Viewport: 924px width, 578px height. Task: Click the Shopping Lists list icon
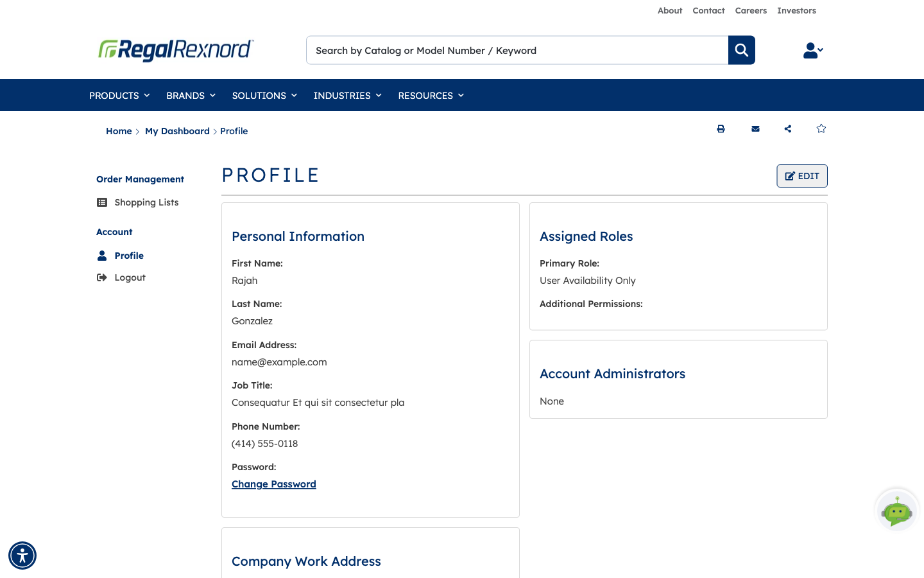(102, 202)
